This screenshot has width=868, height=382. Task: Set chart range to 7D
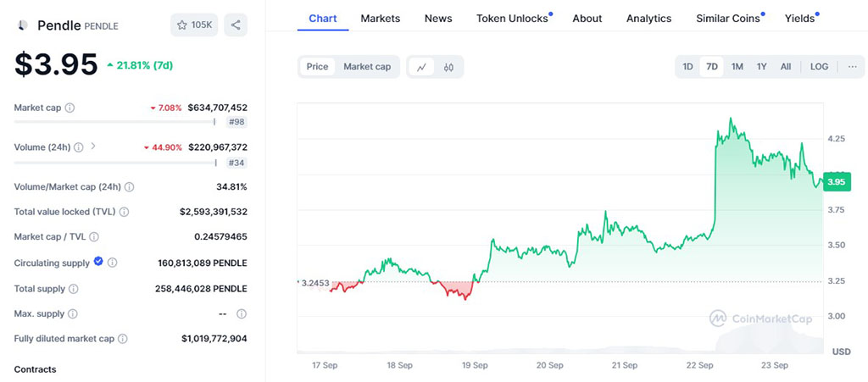[x=712, y=67]
